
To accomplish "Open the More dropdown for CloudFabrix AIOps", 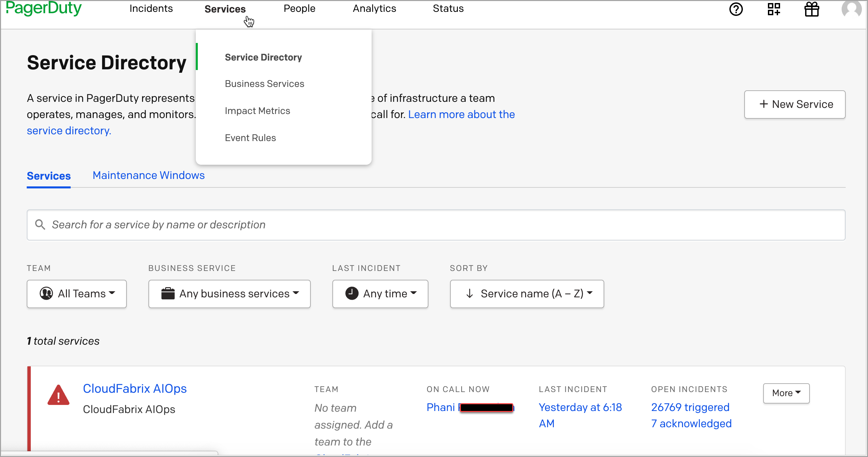I will click(786, 393).
